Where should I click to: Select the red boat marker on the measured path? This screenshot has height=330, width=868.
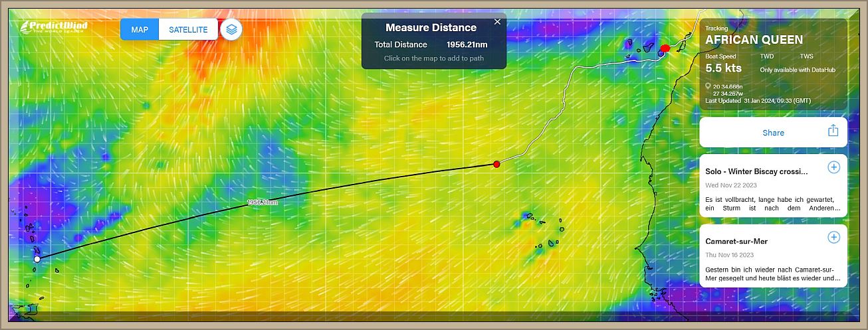coord(496,164)
